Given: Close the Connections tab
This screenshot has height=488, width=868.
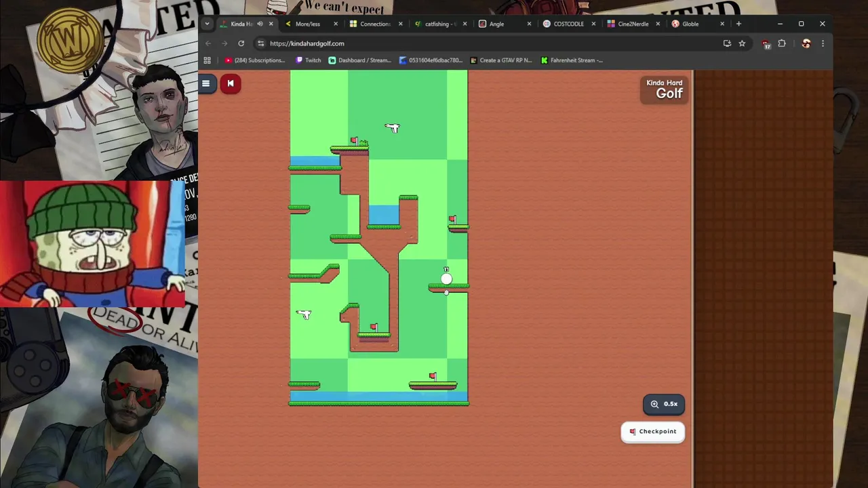Looking at the screenshot, I should 400,24.
